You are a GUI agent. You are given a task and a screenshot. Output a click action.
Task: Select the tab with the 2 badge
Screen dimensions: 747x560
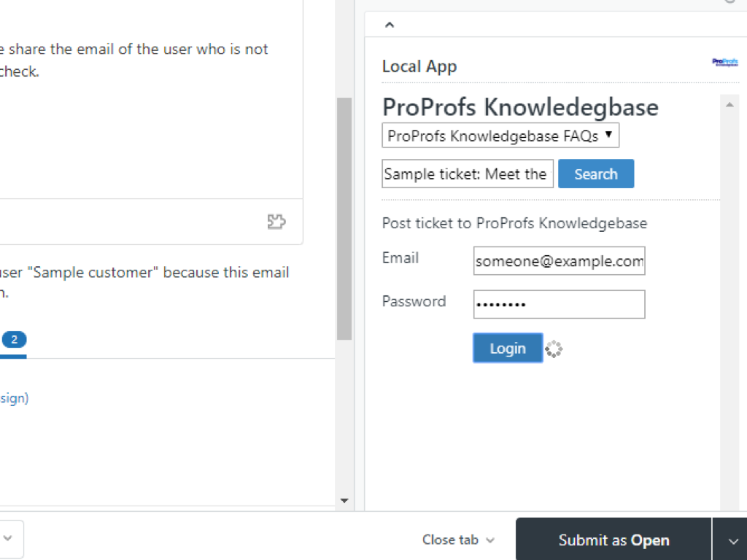pyautogui.click(x=14, y=340)
